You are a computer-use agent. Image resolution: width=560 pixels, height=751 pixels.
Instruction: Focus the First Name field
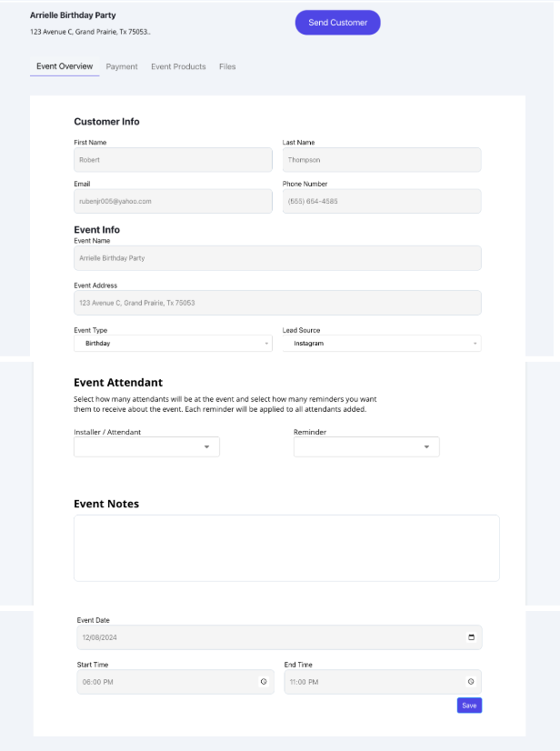point(173,160)
